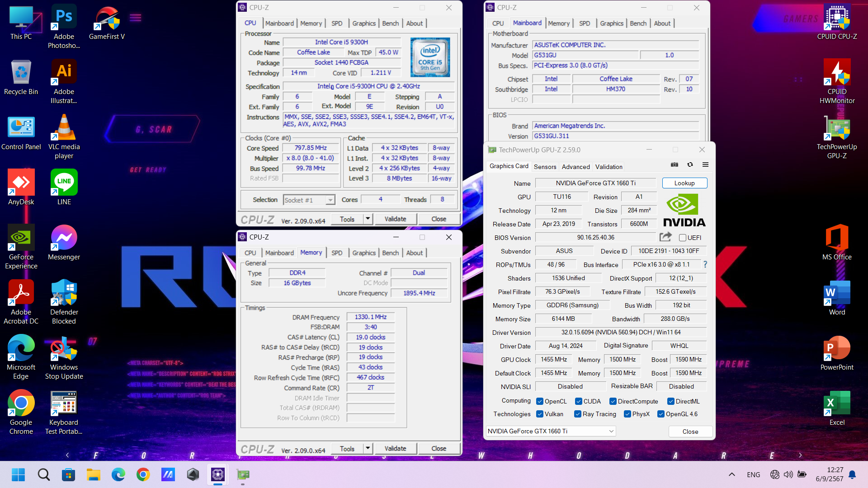Open GeForce Experience shortcut
This screenshot has height=488, width=868.
(21, 247)
